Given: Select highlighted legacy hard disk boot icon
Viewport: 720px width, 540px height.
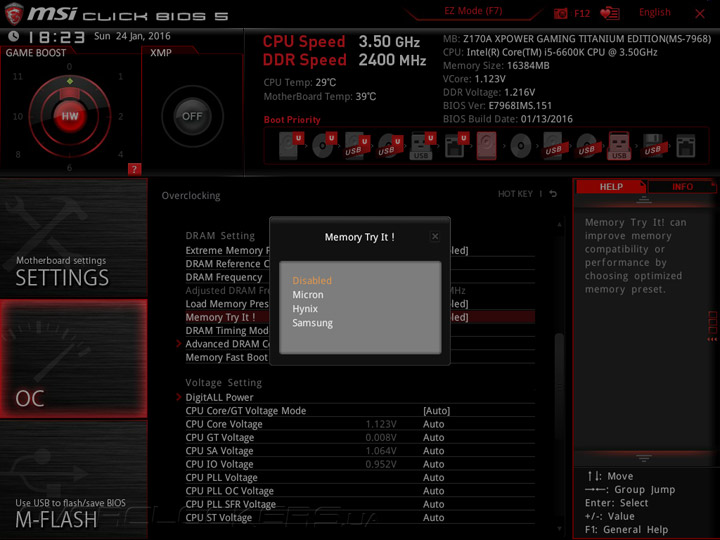Looking at the screenshot, I should click(486, 146).
